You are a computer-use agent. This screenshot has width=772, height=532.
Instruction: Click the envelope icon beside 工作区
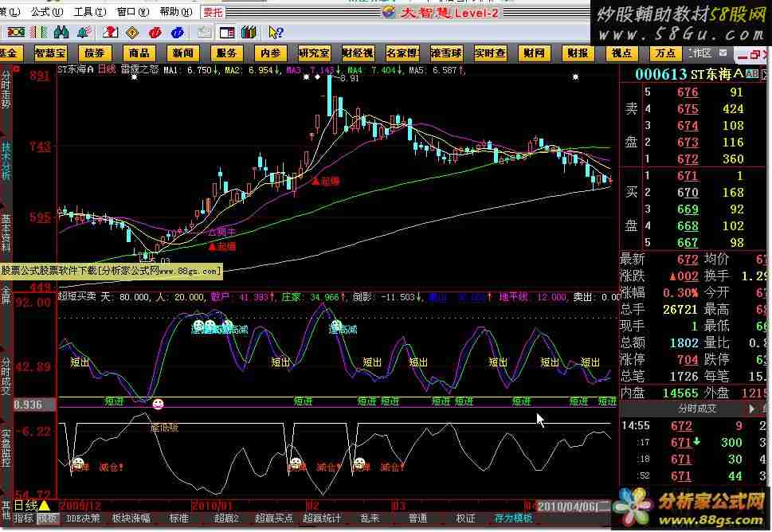click(723, 53)
